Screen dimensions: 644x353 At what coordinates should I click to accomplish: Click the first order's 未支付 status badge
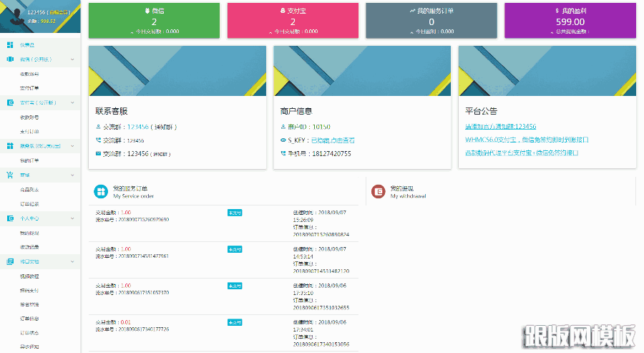pyautogui.click(x=235, y=213)
